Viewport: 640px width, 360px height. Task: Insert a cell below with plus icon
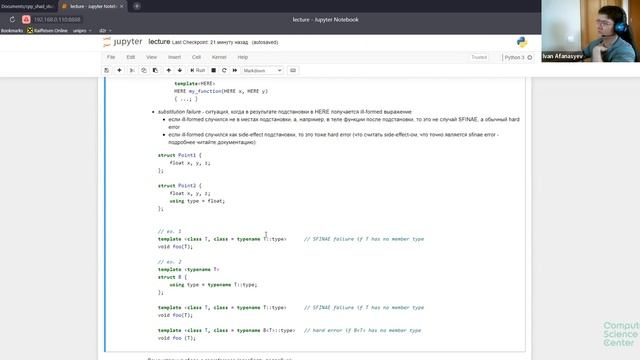click(x=119, y=70)
